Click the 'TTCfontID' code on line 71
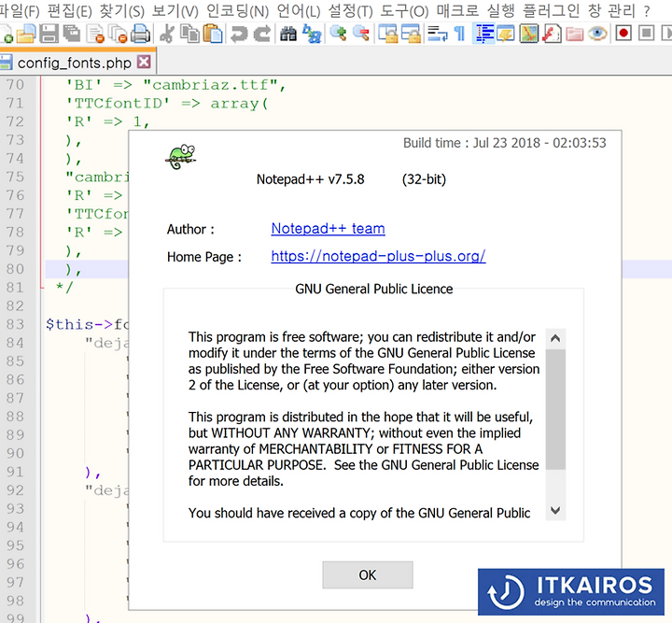 (x=118, y=104)
